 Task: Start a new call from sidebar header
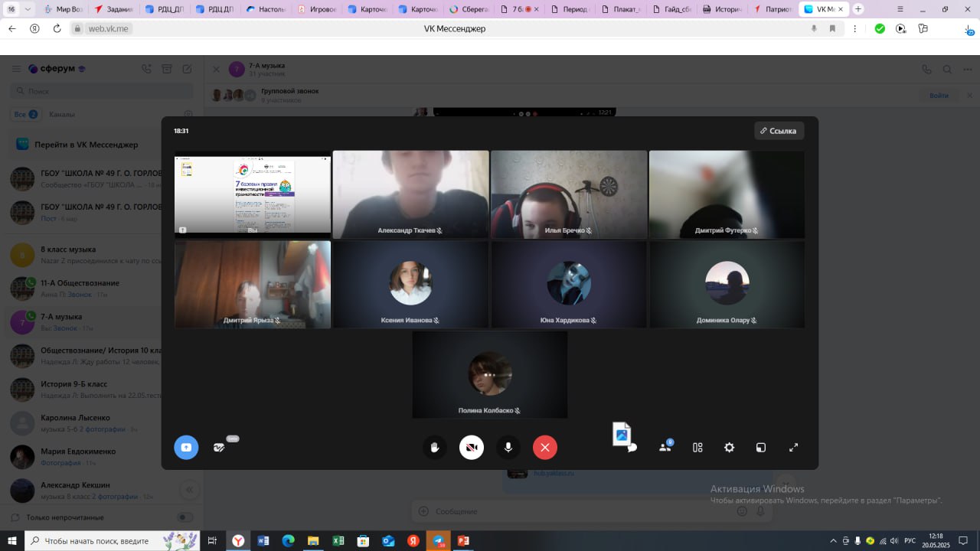(146, 69)
